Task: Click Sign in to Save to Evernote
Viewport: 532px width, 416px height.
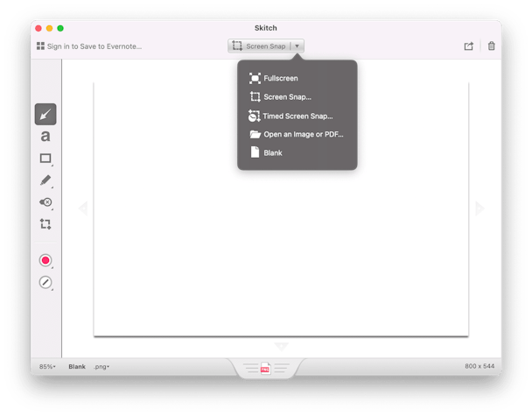Action: [94, 46]
